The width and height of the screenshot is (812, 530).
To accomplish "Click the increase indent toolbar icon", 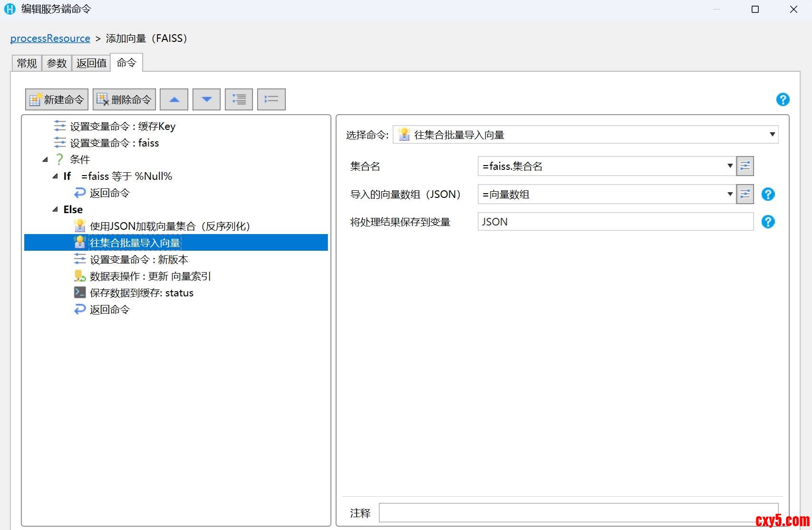I will 239,99.
